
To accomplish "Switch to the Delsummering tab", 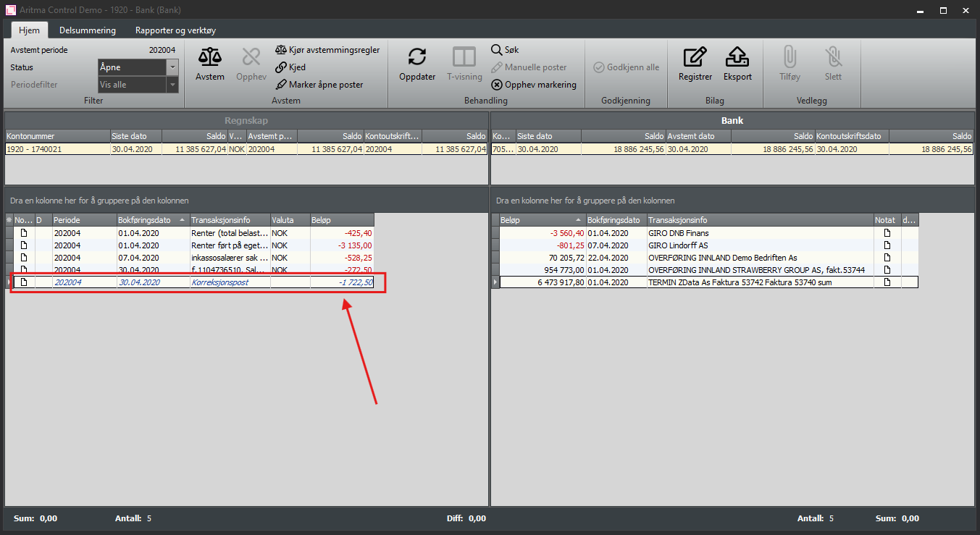I will point(88,30).
